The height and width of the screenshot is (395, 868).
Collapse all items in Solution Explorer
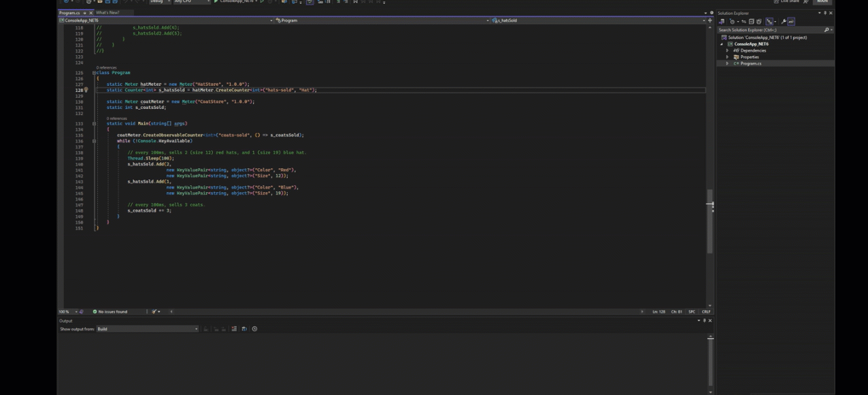pyautogui.click(x=752, y=22)
